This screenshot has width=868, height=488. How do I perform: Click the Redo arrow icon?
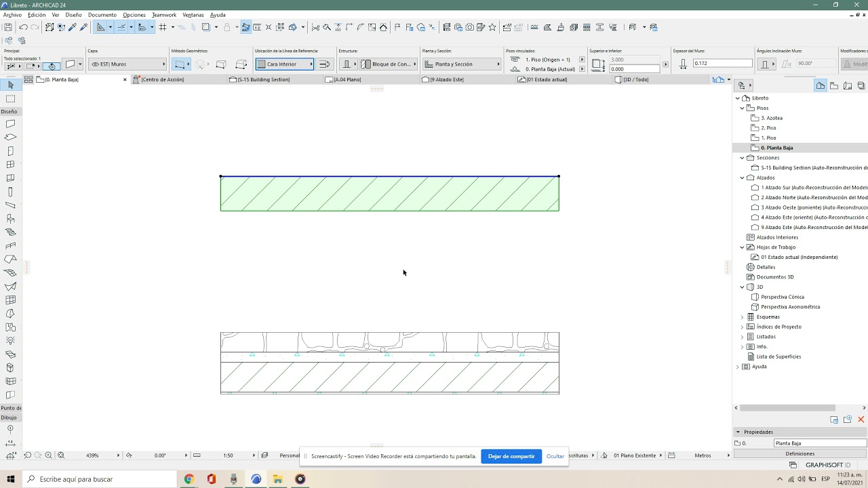point(34,27)
